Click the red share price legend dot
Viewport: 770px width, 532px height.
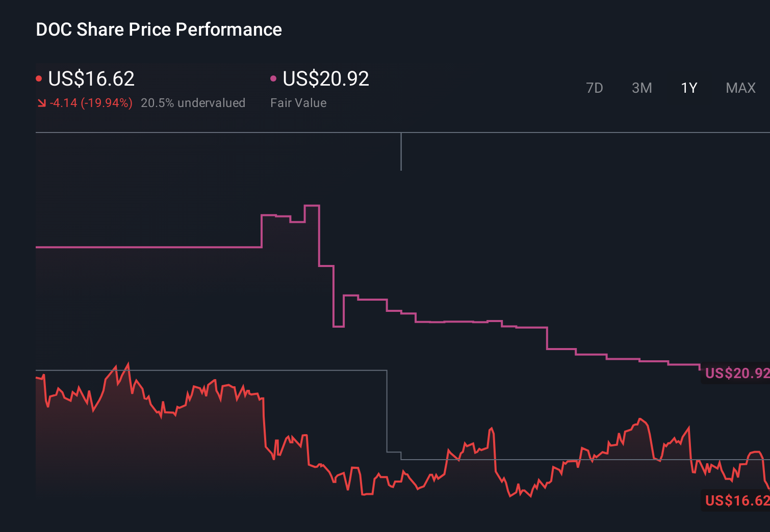coord(39,78)
